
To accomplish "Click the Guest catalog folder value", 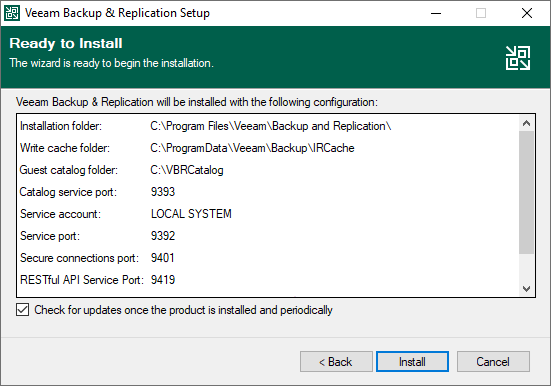I will [x=187, y=170].
